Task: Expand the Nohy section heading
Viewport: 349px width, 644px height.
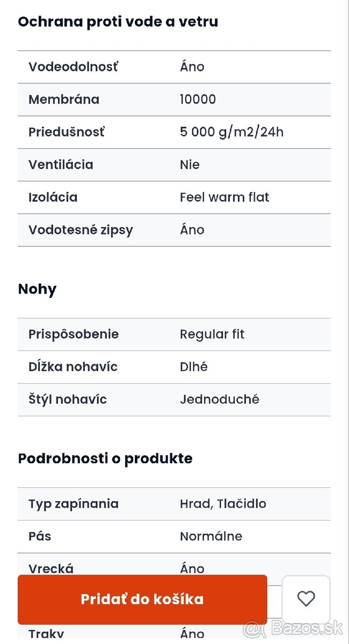Action: click(x=37, y=289)
